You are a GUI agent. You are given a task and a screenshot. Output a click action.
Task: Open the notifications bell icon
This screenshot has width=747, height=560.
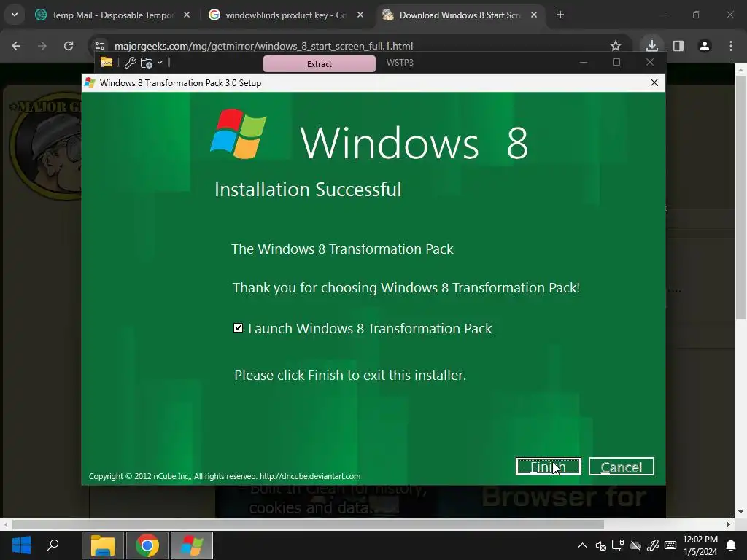point(731,545)
